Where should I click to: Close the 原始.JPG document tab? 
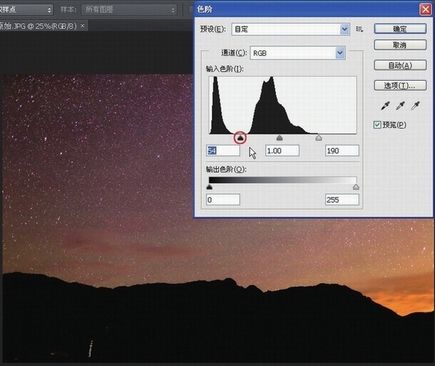point(83,26)
